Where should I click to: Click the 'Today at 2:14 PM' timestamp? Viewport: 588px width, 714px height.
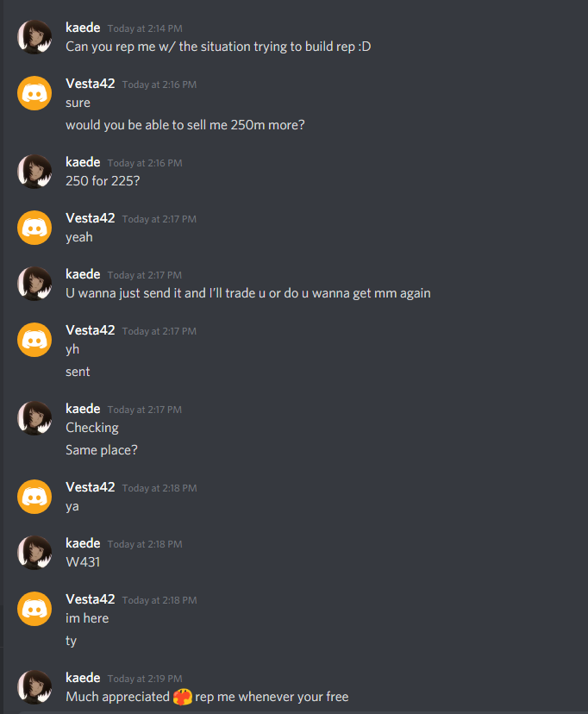click(x=145, y=28)
